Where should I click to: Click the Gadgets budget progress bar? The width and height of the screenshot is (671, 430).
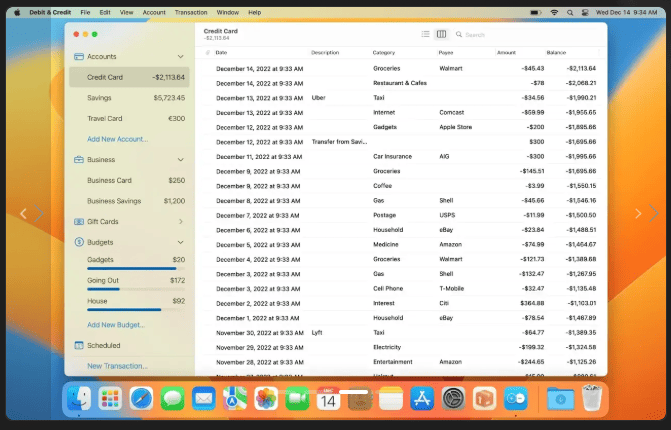click(x=136, y=269)
